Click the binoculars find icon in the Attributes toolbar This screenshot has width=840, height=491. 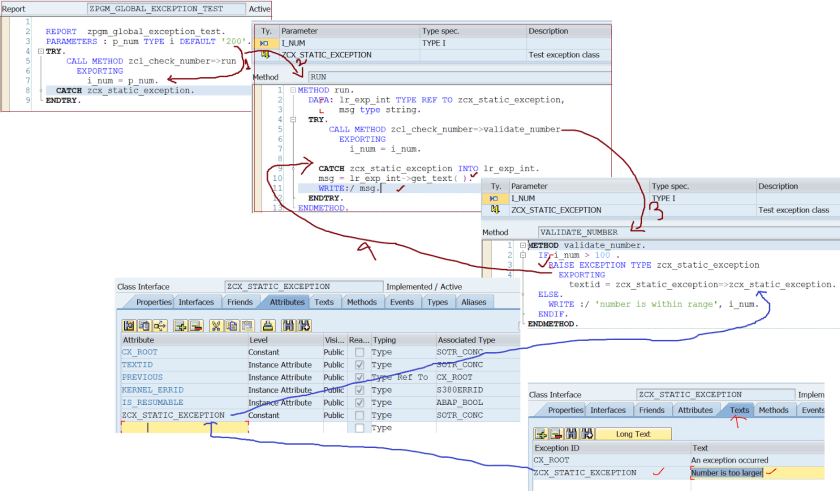[289, 325]
